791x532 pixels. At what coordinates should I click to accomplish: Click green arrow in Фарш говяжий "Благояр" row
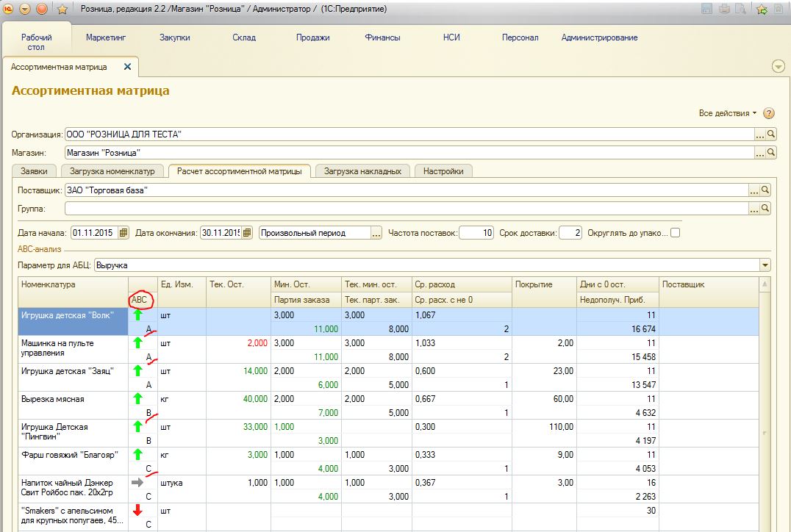137,454
